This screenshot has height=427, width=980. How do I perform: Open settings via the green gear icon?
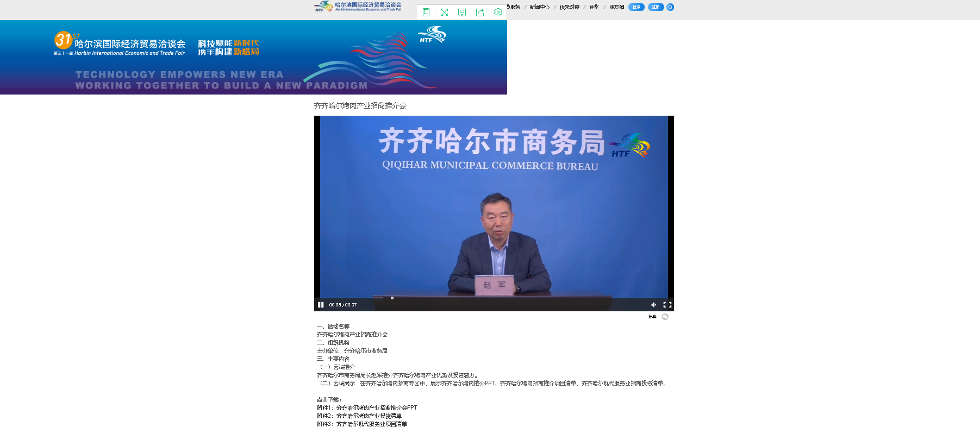[498, 12]
